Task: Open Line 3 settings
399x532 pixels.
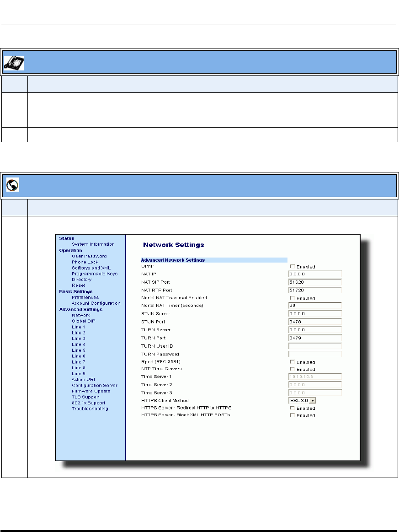Action: pos(78,339)
